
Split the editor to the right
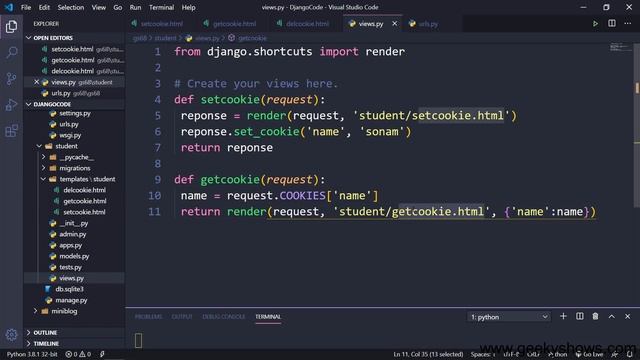pyautogui.click(x=611, y=24)
